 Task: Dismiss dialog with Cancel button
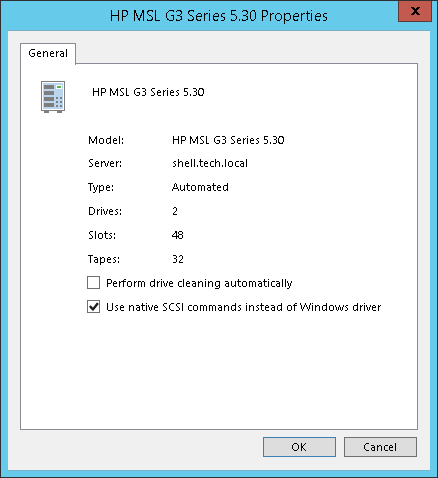380,447
